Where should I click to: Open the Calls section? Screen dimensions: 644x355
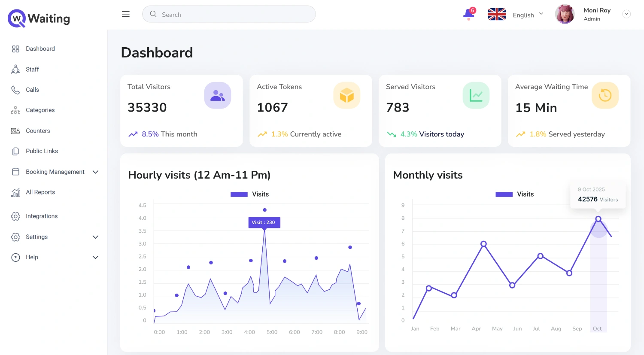coord(15,90)
